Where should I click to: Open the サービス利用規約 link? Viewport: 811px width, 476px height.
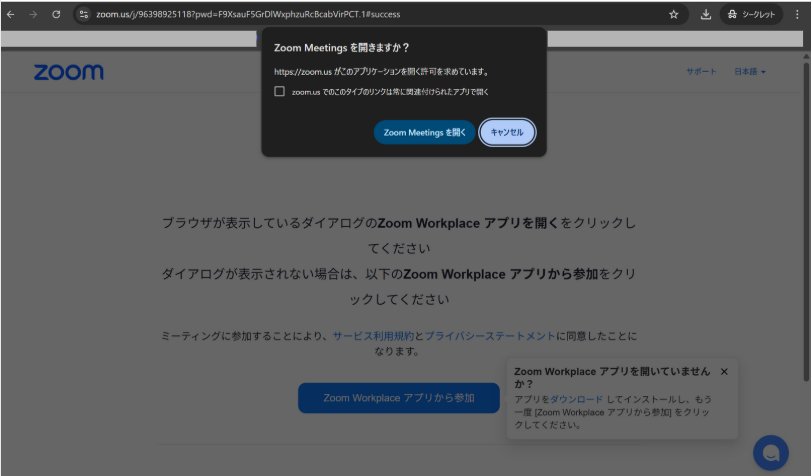tap(373, 336)
